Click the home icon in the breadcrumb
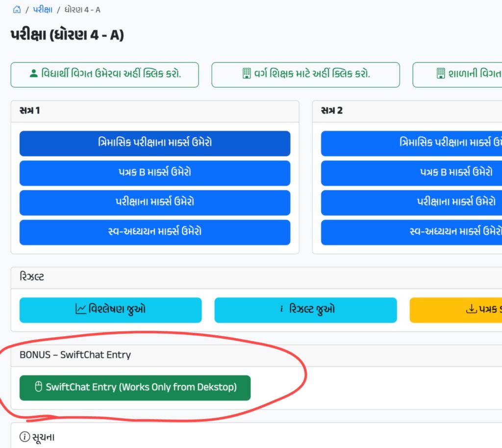This screenshot has width=502, height=448. [x=17, y=10]
